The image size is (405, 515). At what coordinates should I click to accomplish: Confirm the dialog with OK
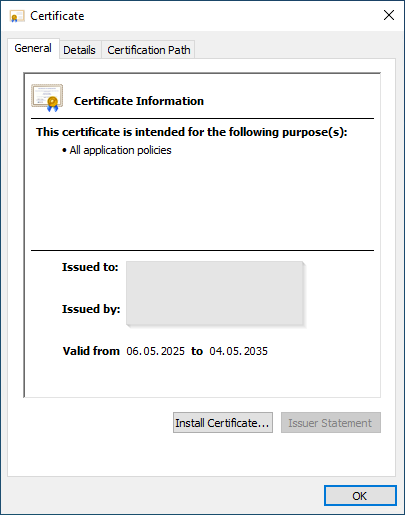coord(360,496)
